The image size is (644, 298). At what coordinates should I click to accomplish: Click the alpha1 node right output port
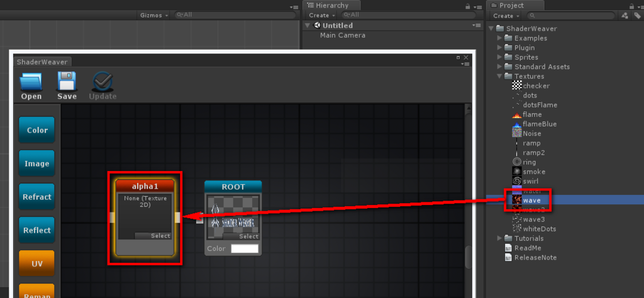[177, 218]
